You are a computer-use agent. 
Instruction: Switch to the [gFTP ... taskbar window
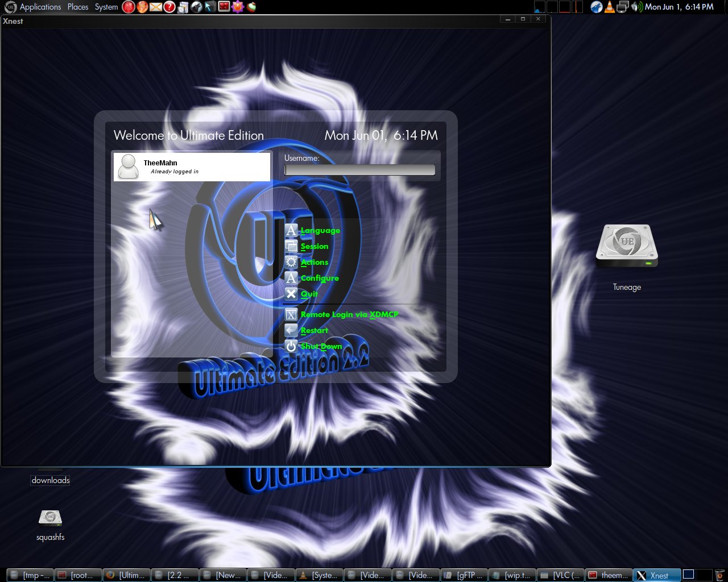(x=464, y=575)
